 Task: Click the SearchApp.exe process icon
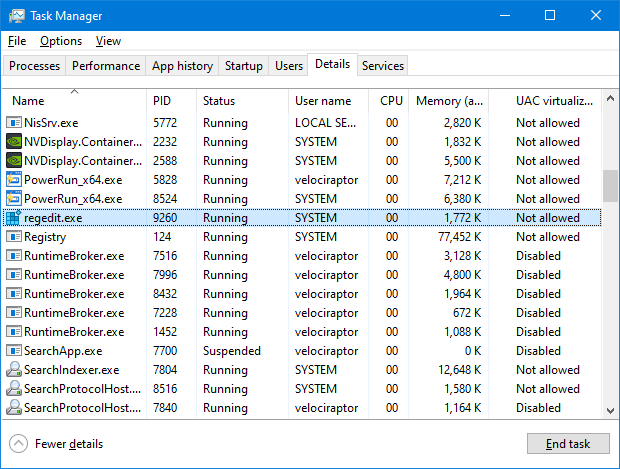[14, 351]
